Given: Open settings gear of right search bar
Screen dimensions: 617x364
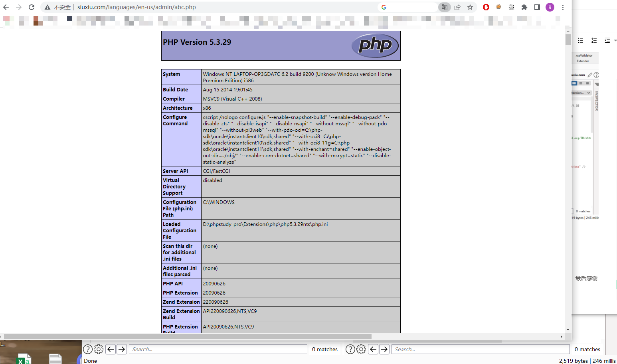Looking at the screenshot, I should [361, 349].
